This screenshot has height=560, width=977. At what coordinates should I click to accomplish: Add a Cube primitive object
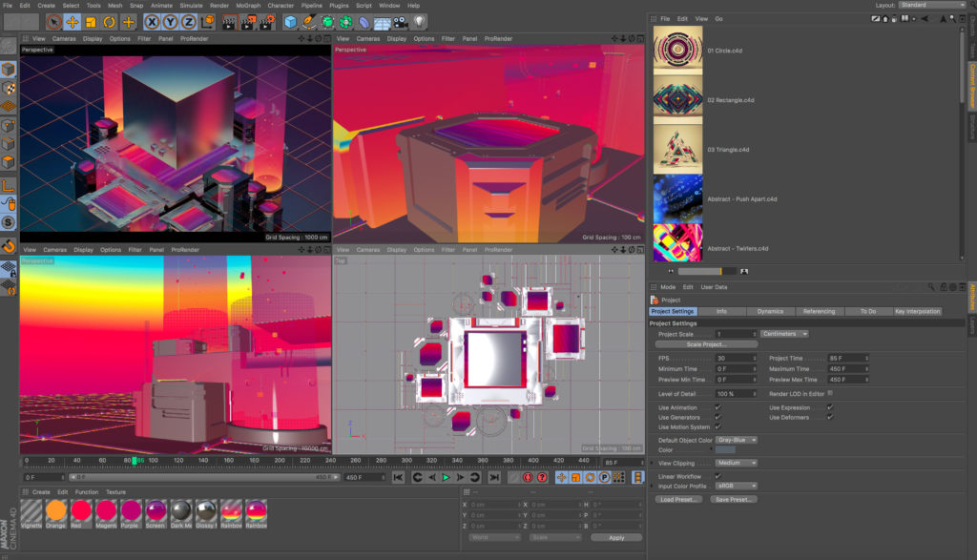click(x=290, y=21)
